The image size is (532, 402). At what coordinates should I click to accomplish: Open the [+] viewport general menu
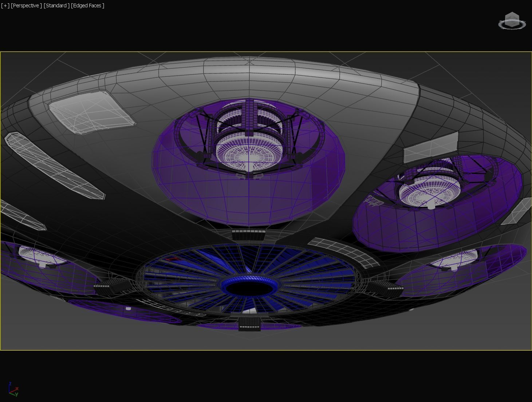pyautogui.click(x=5, y=5)
